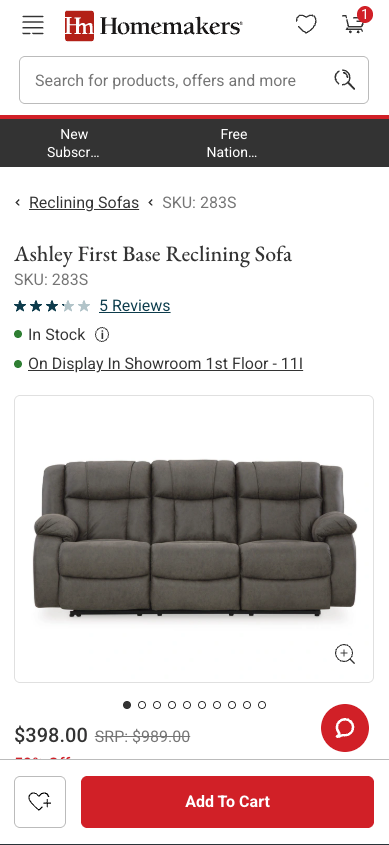Go back via Reclining Sofas breadcrumb

[84, 203]
